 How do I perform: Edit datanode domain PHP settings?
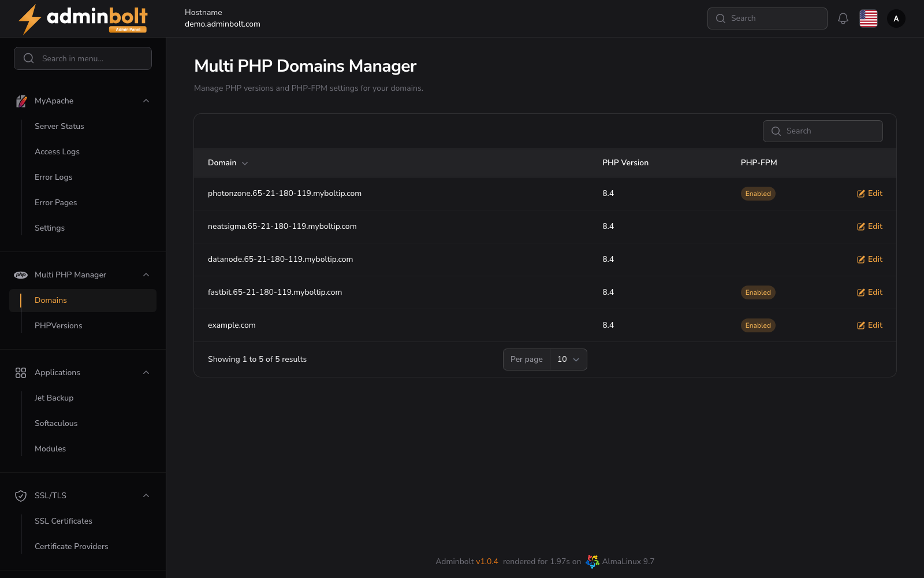click(x=870, y=260)
